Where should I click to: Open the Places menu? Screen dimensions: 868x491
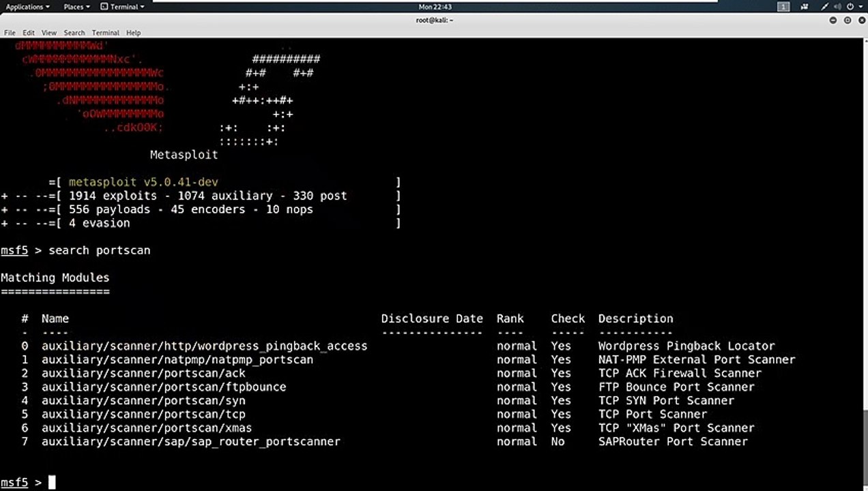76,7
